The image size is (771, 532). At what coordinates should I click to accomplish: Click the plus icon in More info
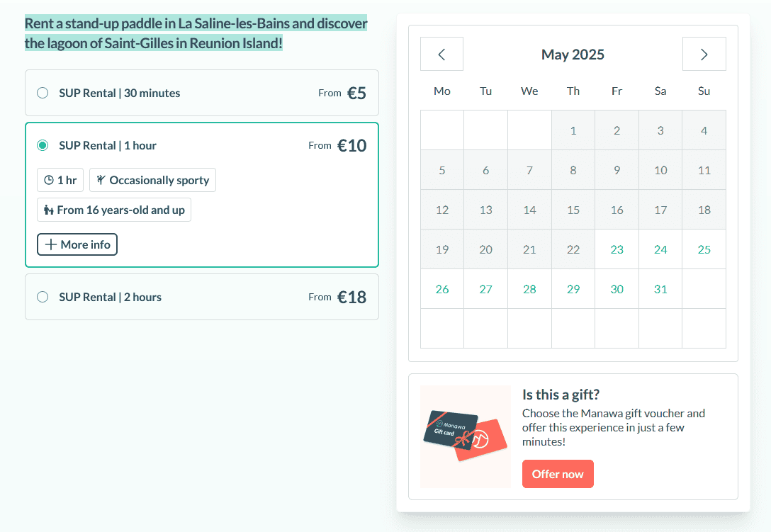click(50, 245)
